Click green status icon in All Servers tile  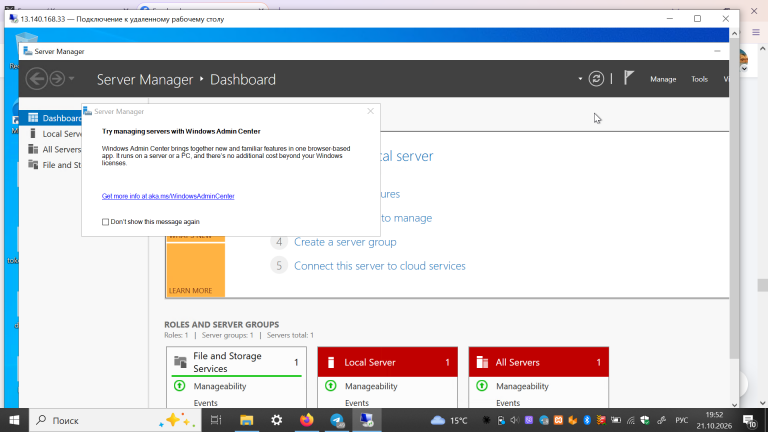482,386
